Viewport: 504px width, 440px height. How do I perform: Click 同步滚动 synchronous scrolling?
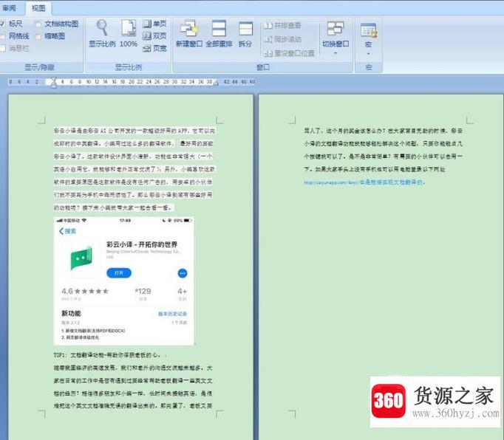pos(282,39)
